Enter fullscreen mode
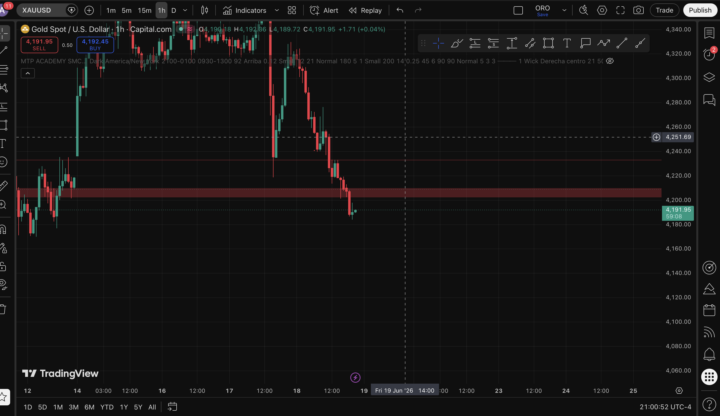720x416 pixels. coord(620,10)
